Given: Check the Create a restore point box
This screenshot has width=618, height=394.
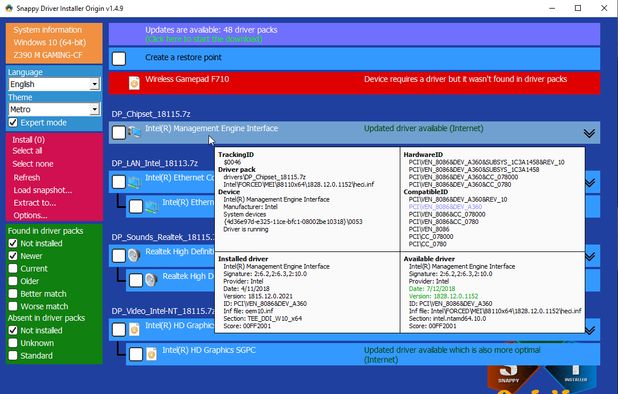Looking at the screenshot, I should click(x=119, y=59).
